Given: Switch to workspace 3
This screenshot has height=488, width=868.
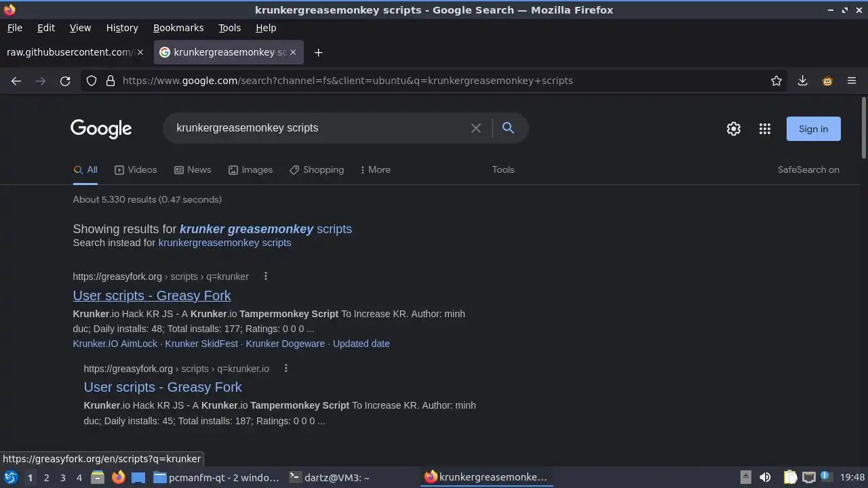Looking at the screenshot, I should 62,477.
